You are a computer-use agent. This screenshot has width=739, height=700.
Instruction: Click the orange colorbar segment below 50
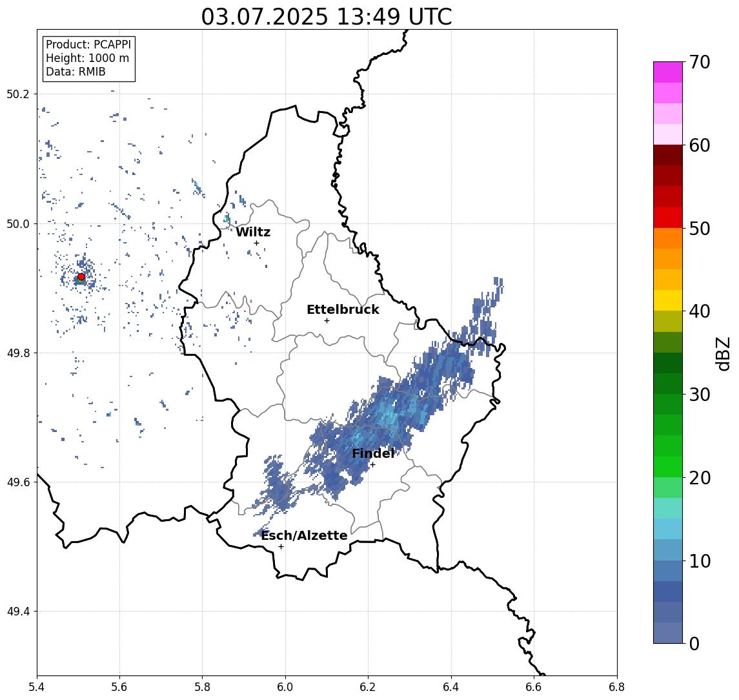[x=668, y=239]
